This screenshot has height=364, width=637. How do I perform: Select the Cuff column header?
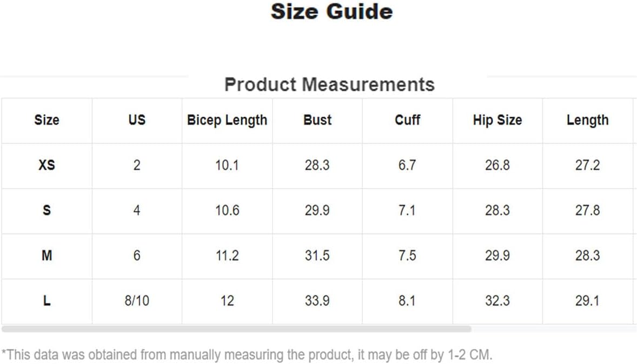(x=408, y=120)
